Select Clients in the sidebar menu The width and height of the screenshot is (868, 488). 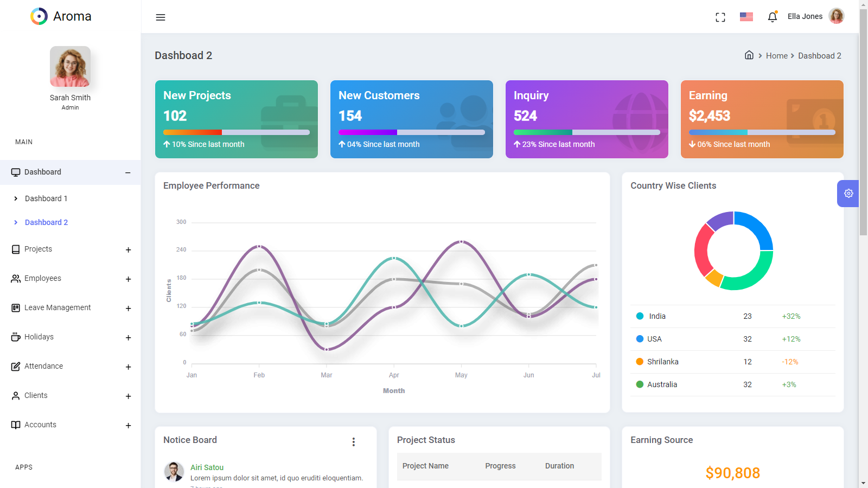(36, 395)
